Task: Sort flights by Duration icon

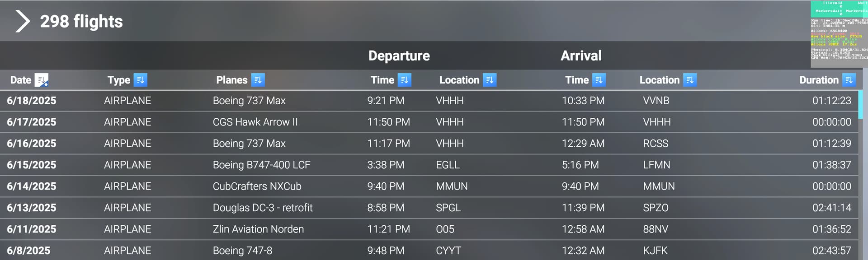Action: (849, 80)
